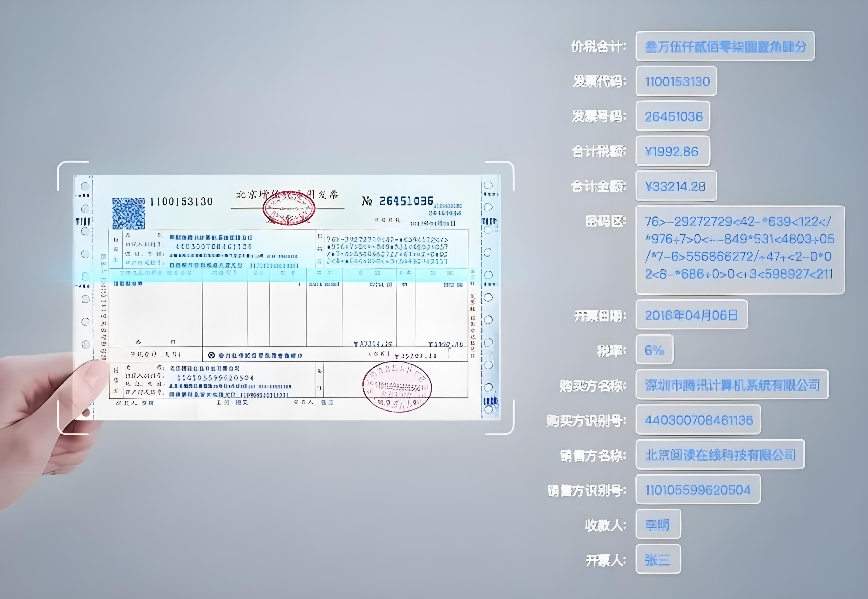Screen dimensions: 868x599
Task: Click the 销售方名称 label
Action: point(593,456)
